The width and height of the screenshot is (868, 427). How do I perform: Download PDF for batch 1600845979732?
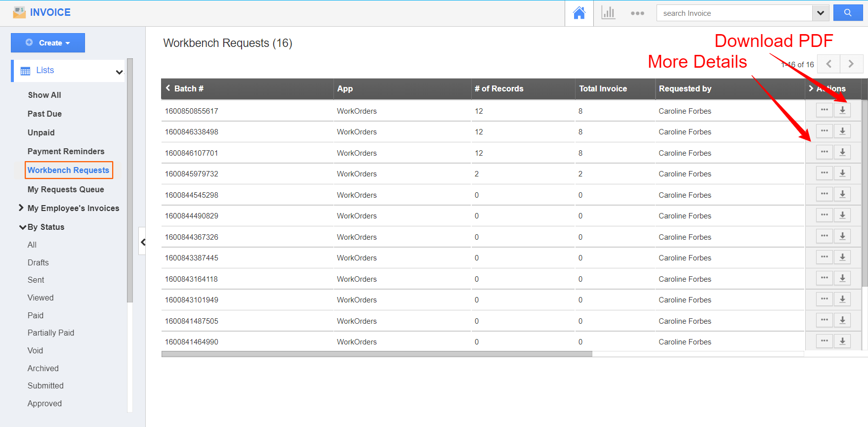click(842, 173)
